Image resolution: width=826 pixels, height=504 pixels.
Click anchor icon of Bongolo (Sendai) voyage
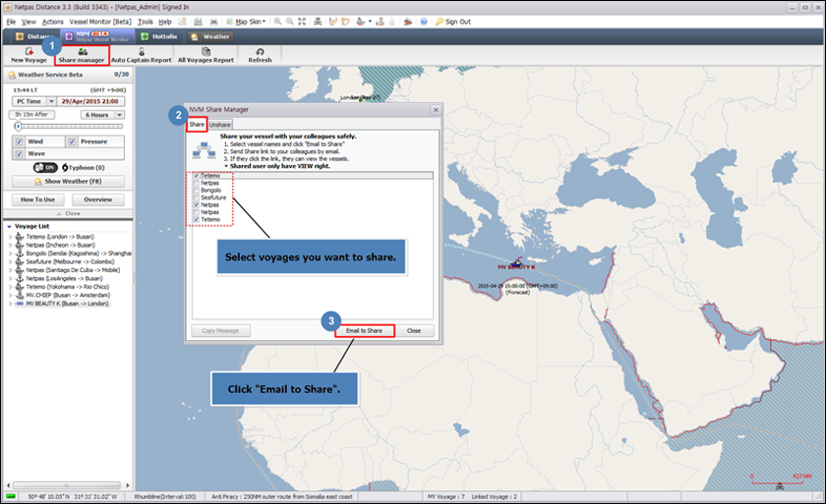[x=20, y=253]
